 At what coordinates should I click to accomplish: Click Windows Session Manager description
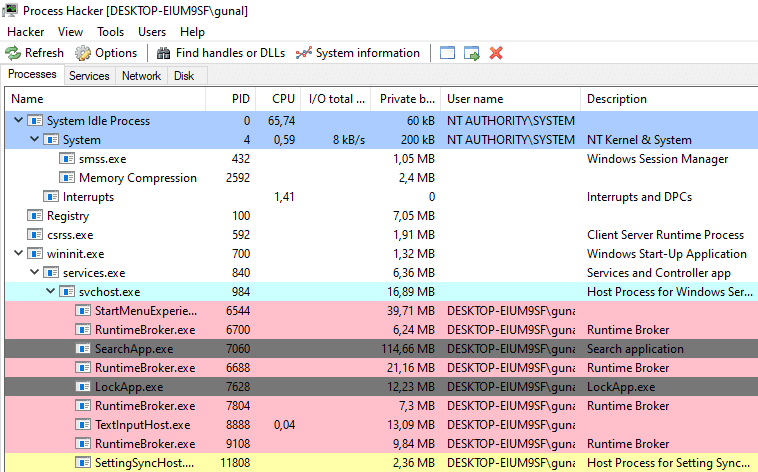click(x=657, y=159)
